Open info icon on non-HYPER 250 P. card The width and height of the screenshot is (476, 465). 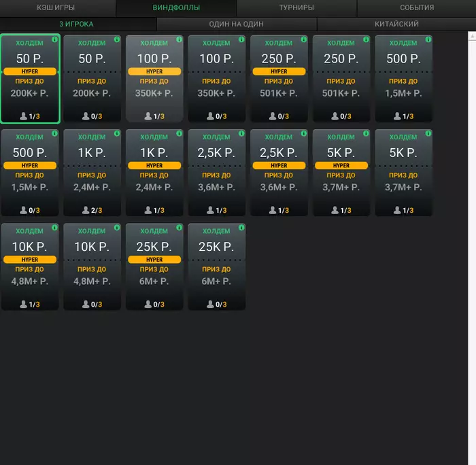(x=366, y=39)
